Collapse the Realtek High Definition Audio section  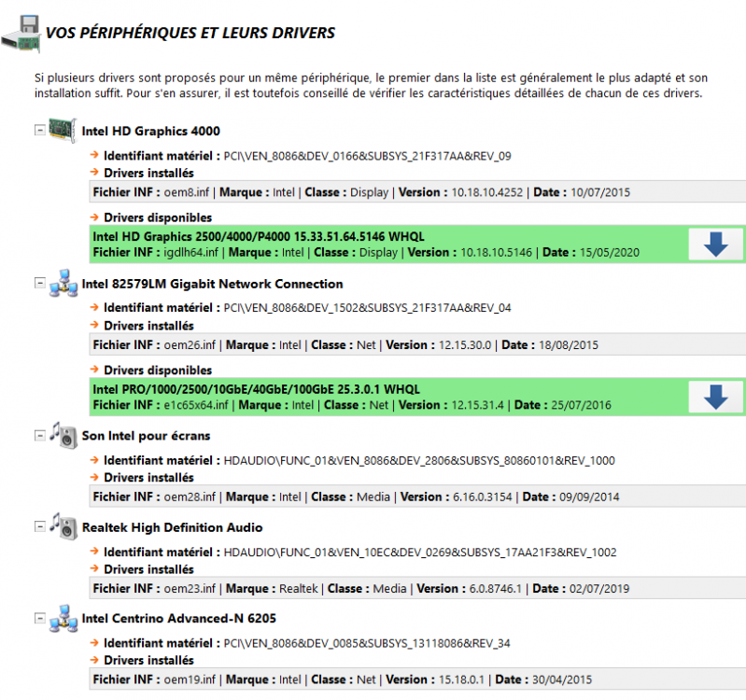point(40,526)
